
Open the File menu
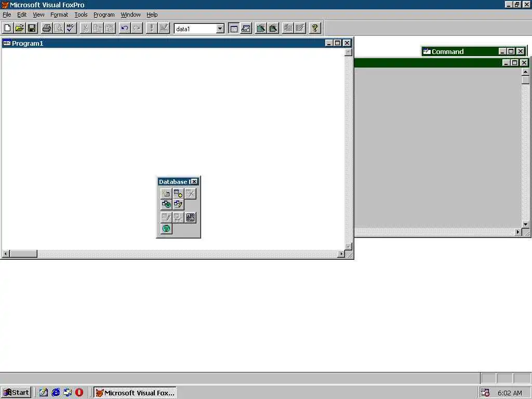(x=7, y=15)
